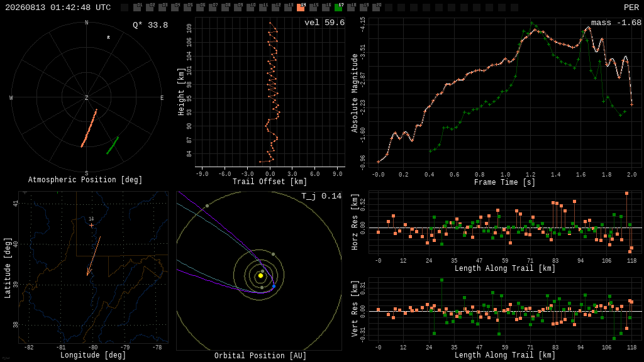Click the orange ground track arrow on map
Screen dimensions: 644x362
(93, 256)
